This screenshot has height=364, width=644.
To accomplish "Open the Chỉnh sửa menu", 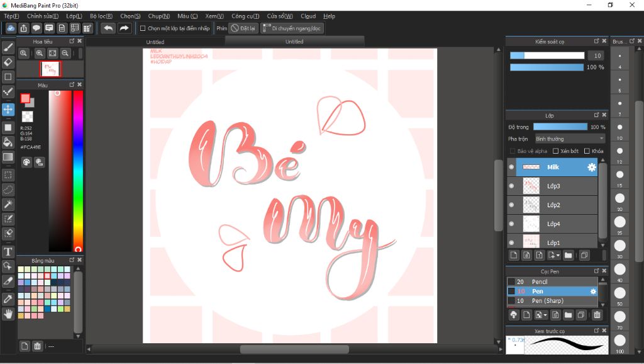I will (x=43, y=16).
